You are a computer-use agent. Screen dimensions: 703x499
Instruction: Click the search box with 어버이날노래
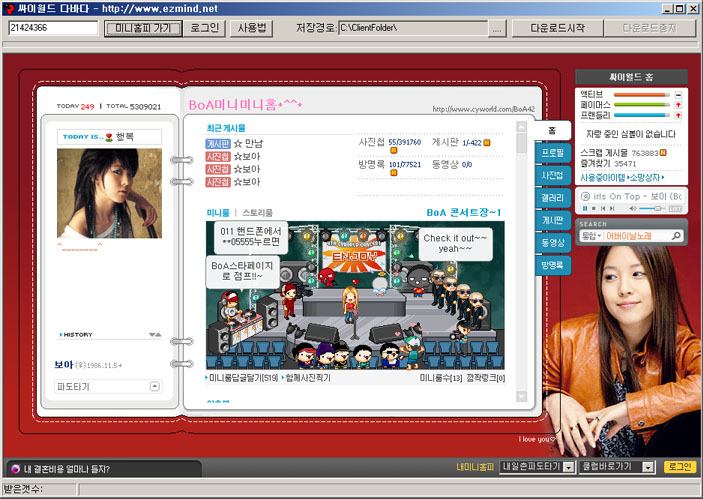637,235
